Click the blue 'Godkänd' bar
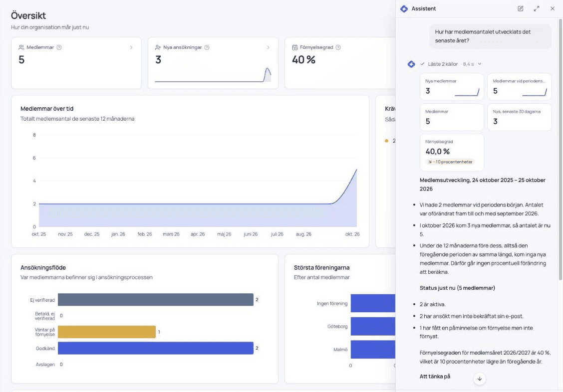Image resolution: width=563 pixels, height=392 pixels. click(x=155, y=348)
